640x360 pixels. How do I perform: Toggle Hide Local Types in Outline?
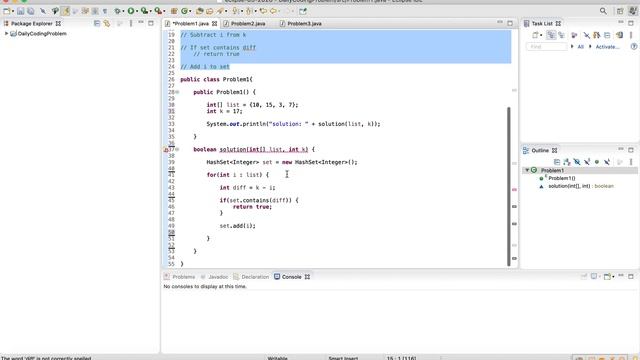[x=607, y=162]
